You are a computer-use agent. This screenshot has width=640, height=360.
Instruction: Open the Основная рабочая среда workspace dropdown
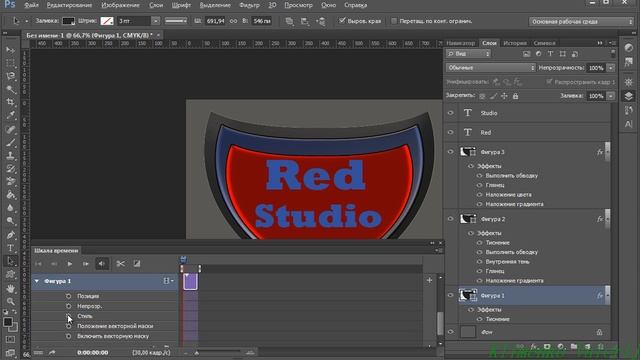581,21
